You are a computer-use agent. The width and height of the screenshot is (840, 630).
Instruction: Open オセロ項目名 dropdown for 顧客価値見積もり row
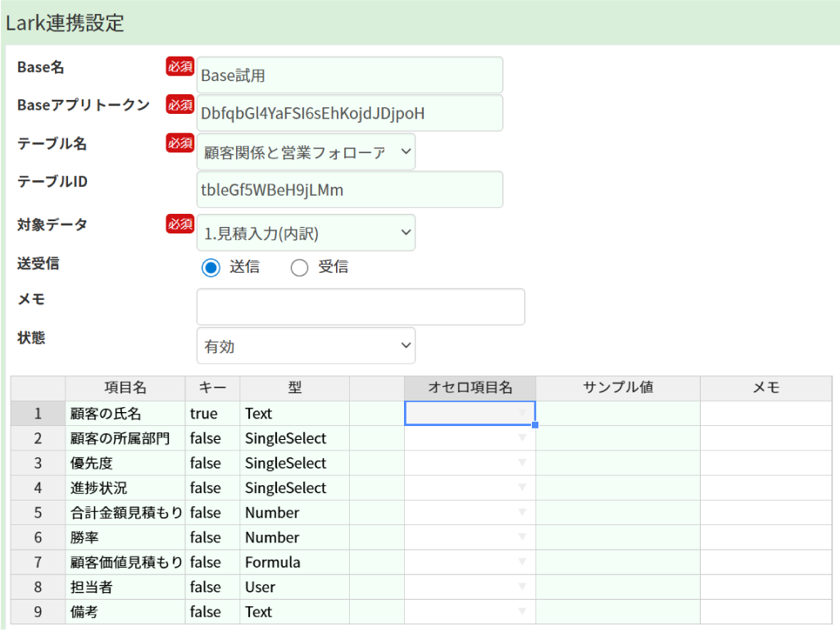pyautogui.click(x=522, y=562)
